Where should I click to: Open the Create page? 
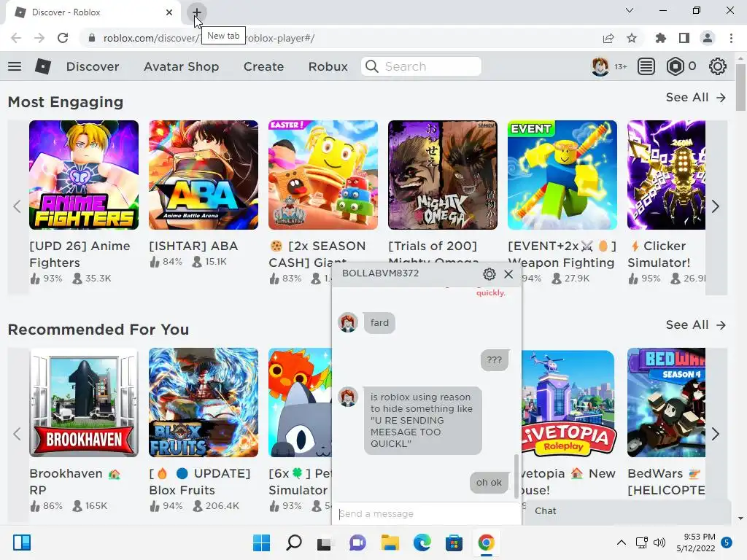pyautogui.click(x=263, y=66)
